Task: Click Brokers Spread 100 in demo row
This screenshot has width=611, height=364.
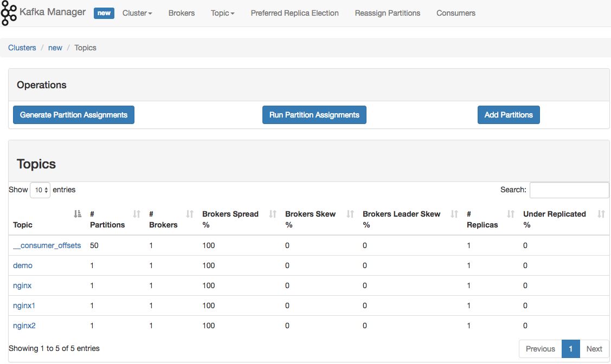Action: 209,265
